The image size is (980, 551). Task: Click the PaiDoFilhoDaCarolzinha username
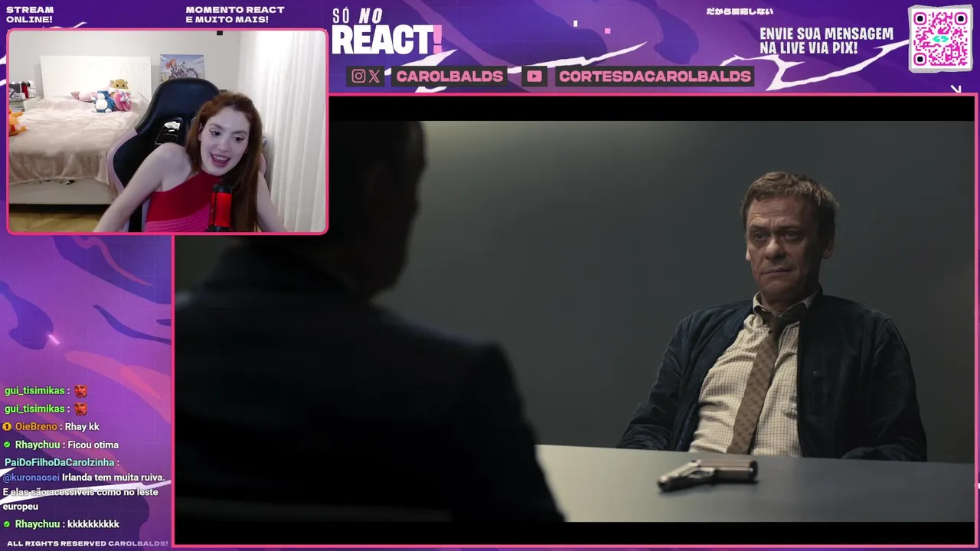(x=59, y=463)
